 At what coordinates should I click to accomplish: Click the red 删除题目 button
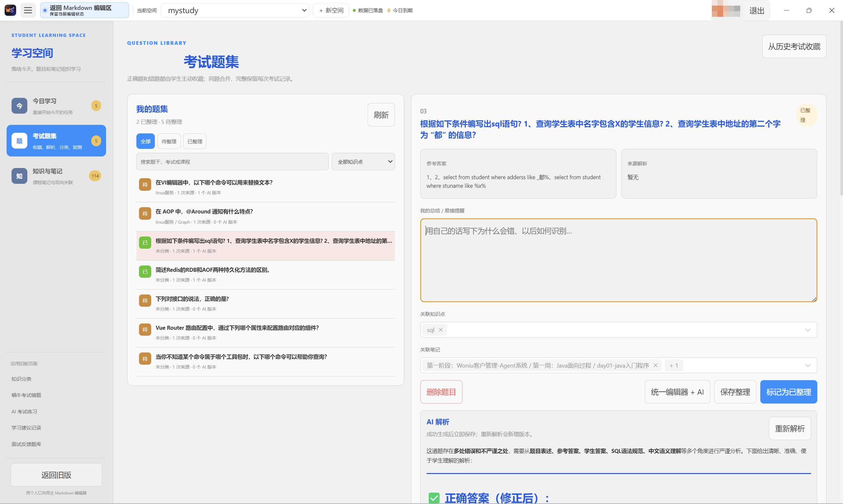[441, 392]
